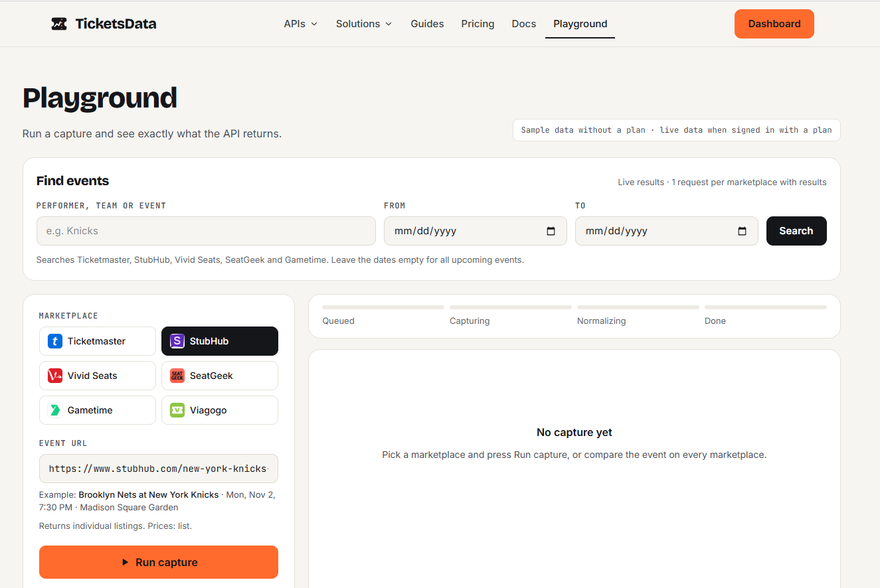Expand the APIs dropdown menu
The height and width of the screenshot is (588, 880).
pyautogui.click(x=300, y=24)
